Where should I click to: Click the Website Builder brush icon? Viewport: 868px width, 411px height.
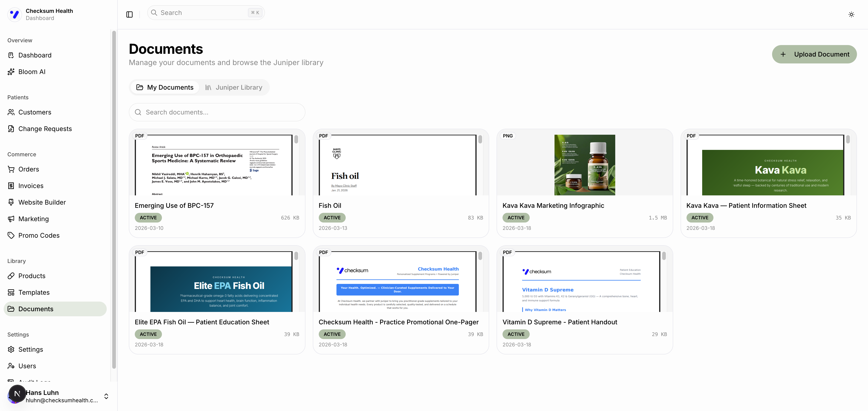tap(11, 202)
